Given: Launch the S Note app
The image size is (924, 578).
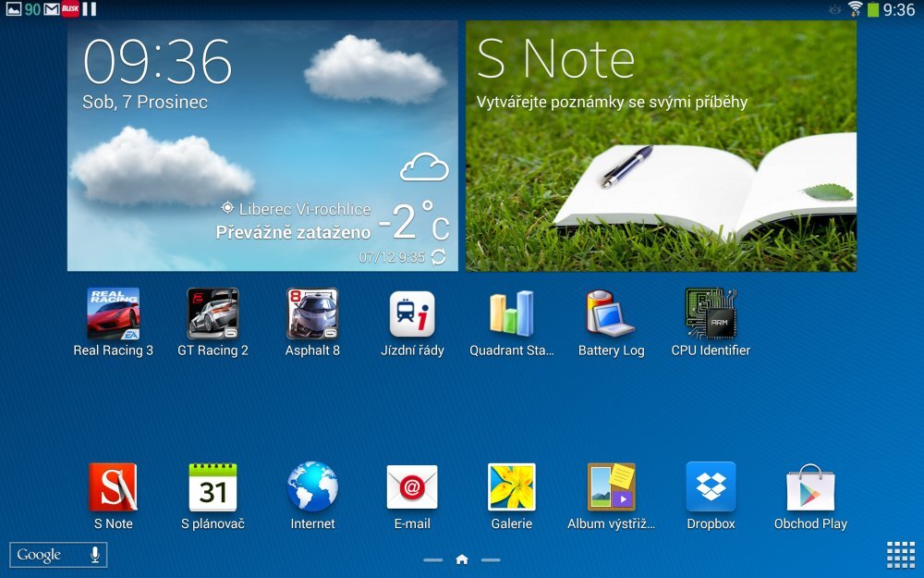Looking at the screenshot, I should (114, 487).
